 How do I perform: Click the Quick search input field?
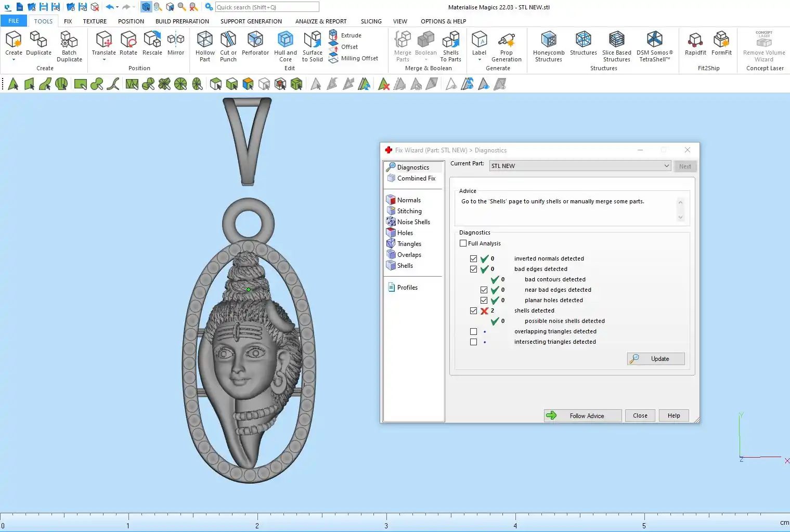click(x=267, y=7)
